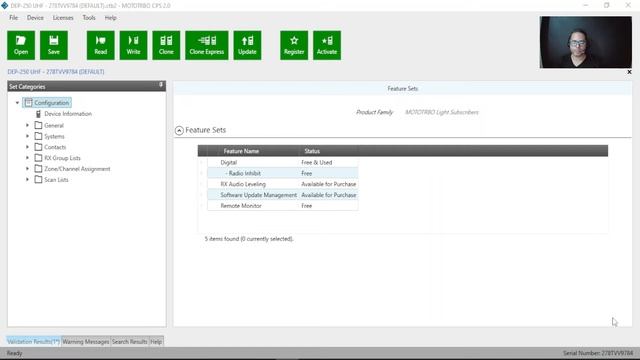Image resolution: width=640 pixels, height=360 pixels.
Task: Expand the Contacts tree node
Action: click(27, 147)
